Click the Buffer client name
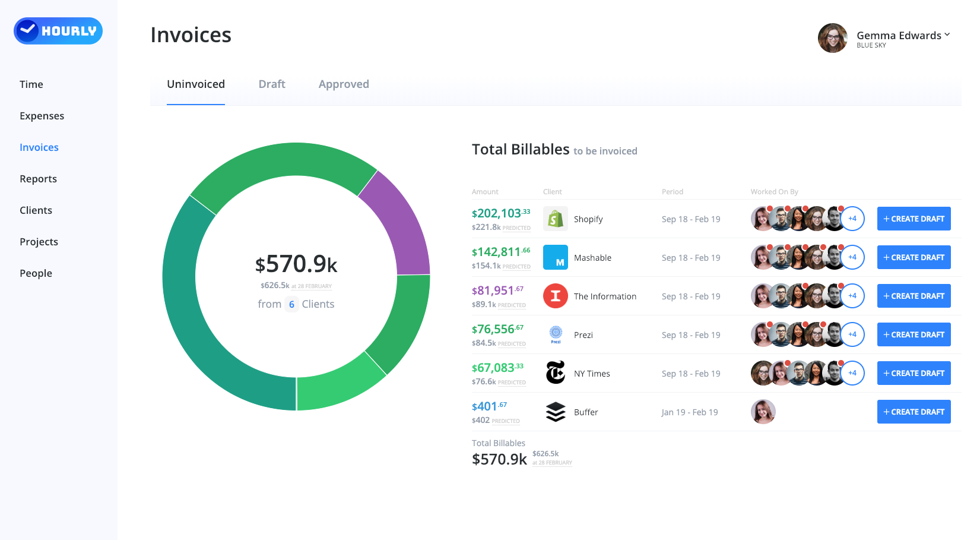 [x=586, y=412]
